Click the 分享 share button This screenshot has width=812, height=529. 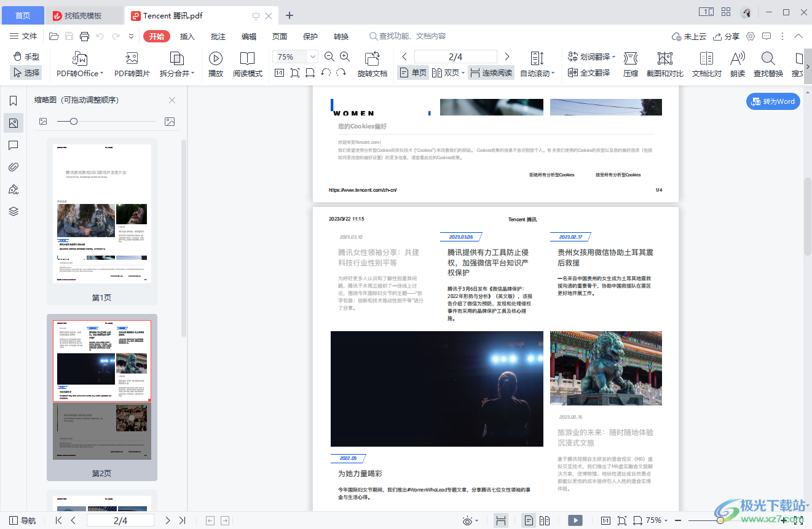tap(726, 36)
